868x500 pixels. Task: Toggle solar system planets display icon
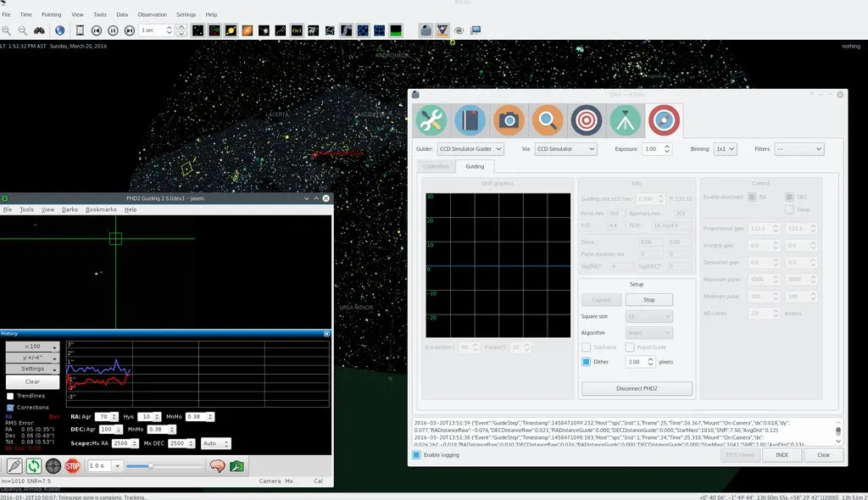coord(231,31)
